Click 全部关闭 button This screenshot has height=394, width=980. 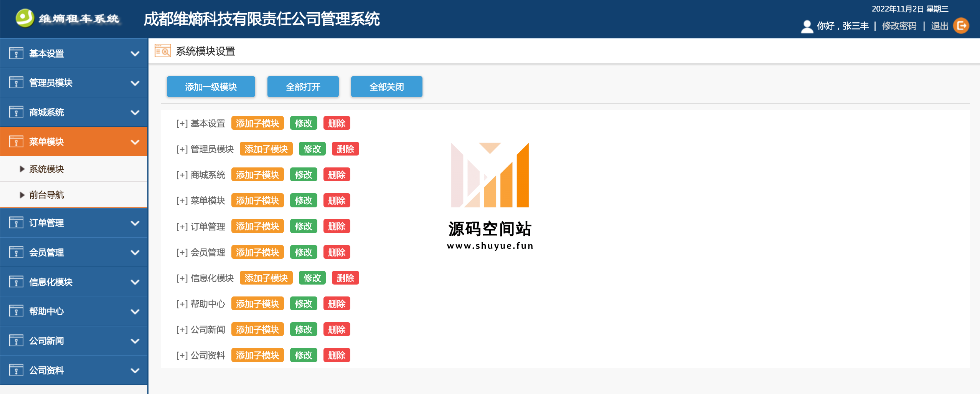[387, 87]
